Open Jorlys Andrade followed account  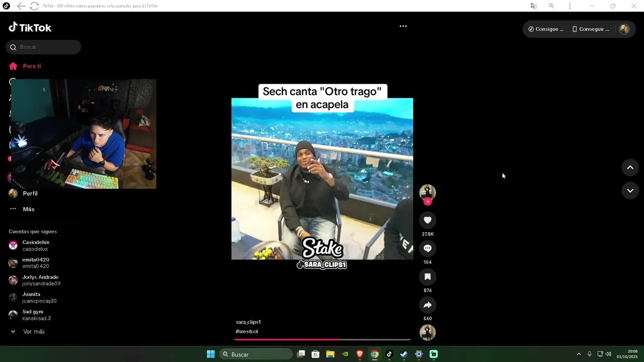click(x=34, y=281)
